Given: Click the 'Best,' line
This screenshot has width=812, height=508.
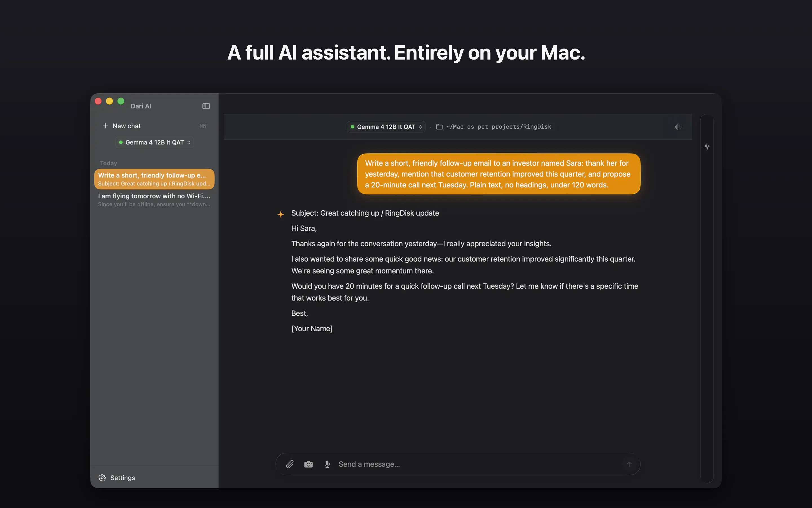Looking at the screenshot, I should point(299,314).
